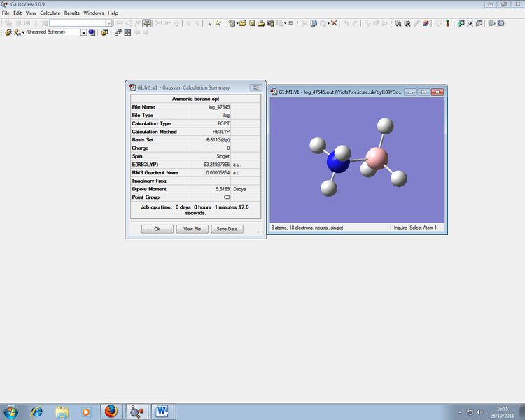Open the Results menu
This screenshot has width=525, height=420.
[72, 13]
